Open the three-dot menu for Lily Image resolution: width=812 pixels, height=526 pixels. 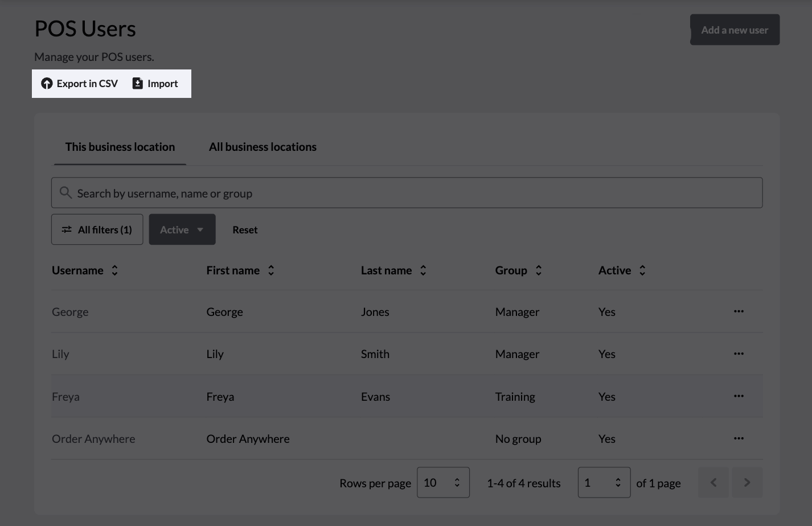[739, 354]
